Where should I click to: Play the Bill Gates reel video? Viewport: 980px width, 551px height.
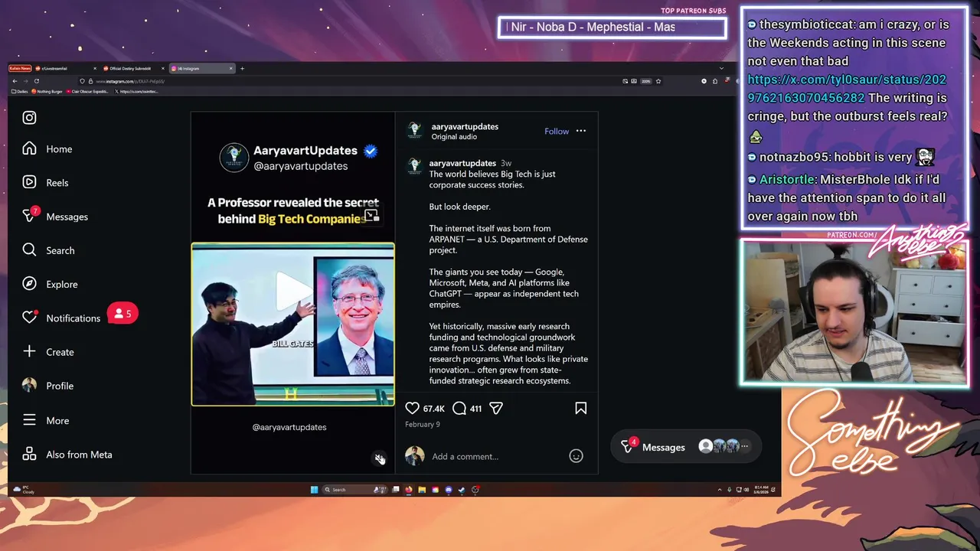pos(292,292)
